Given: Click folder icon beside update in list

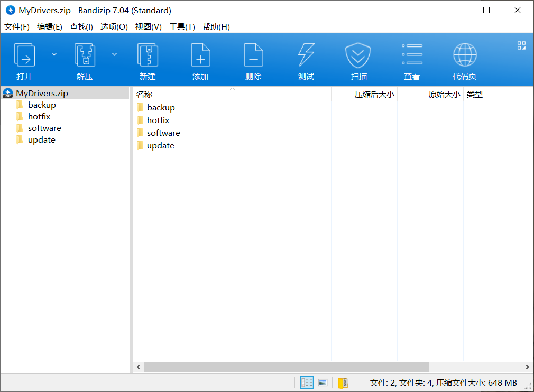Looking at the screenshot, I should click(140, 146).
